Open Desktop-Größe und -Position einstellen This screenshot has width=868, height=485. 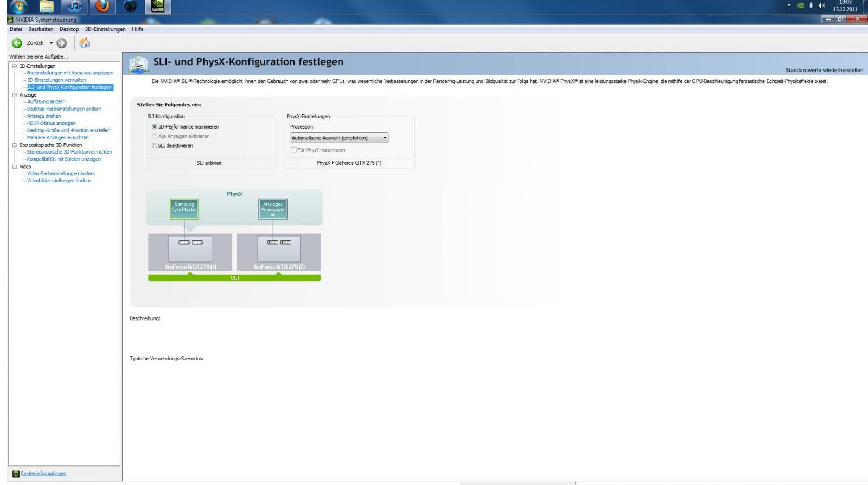(x=68, y=130)
